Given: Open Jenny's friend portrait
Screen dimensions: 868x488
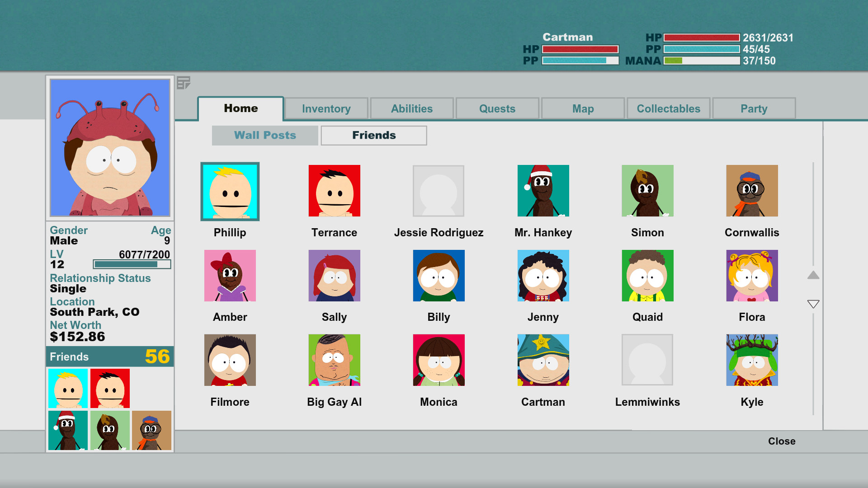Looking at the screenshot, I should (543, 276).
